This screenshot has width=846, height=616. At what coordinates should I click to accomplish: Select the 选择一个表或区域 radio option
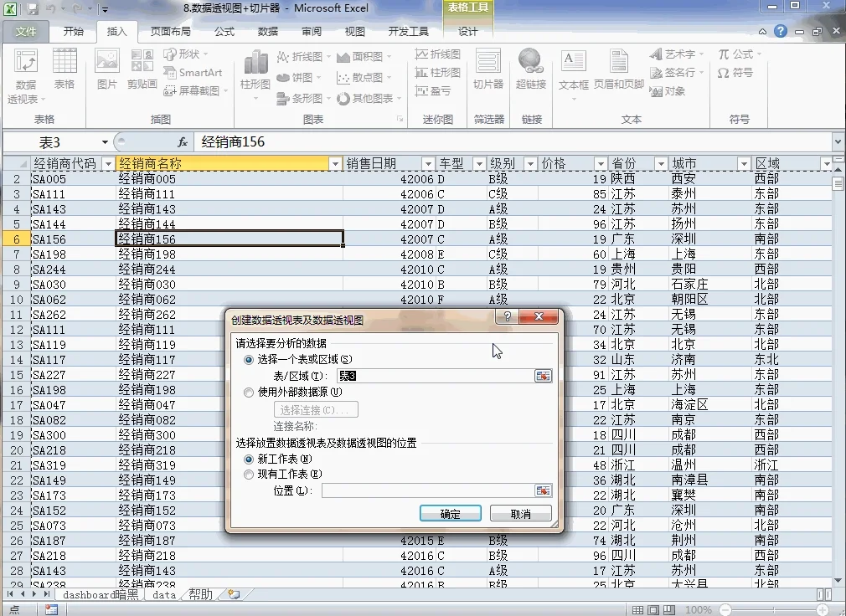point(249,359)
